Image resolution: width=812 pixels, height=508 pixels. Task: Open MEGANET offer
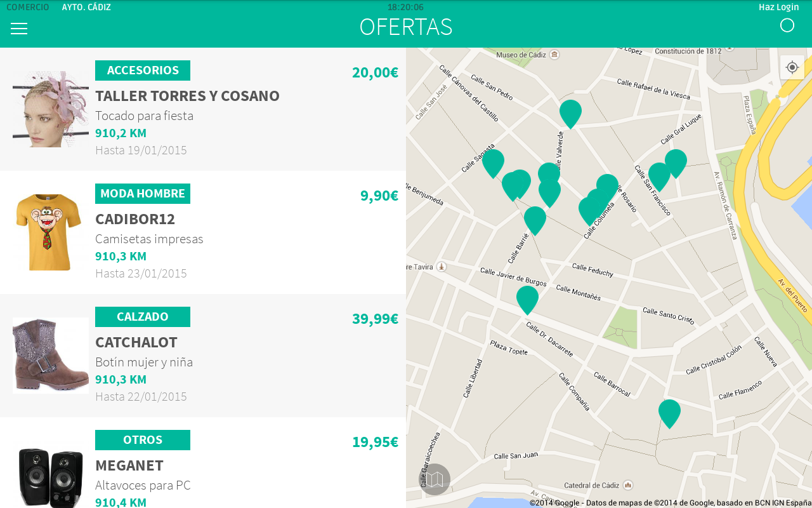(x=129, y=465)
